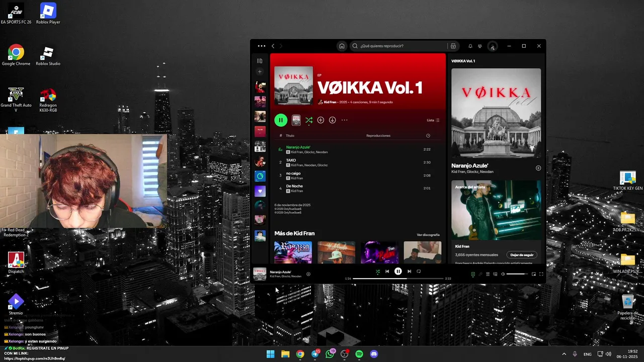Viewport: 644px width, 362px height.
Task: Add Naranjo Azule' to liked in right panel
Action: tap(538, 168)
